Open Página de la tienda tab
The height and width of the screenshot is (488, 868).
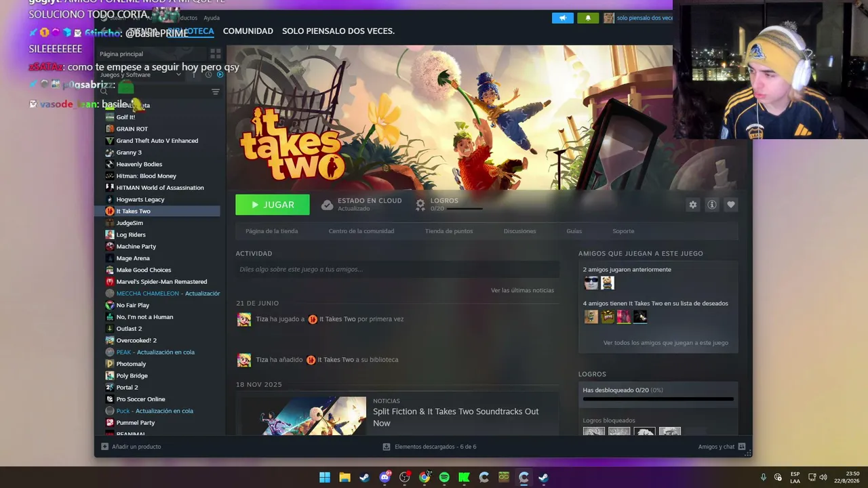tap(271, 231)
